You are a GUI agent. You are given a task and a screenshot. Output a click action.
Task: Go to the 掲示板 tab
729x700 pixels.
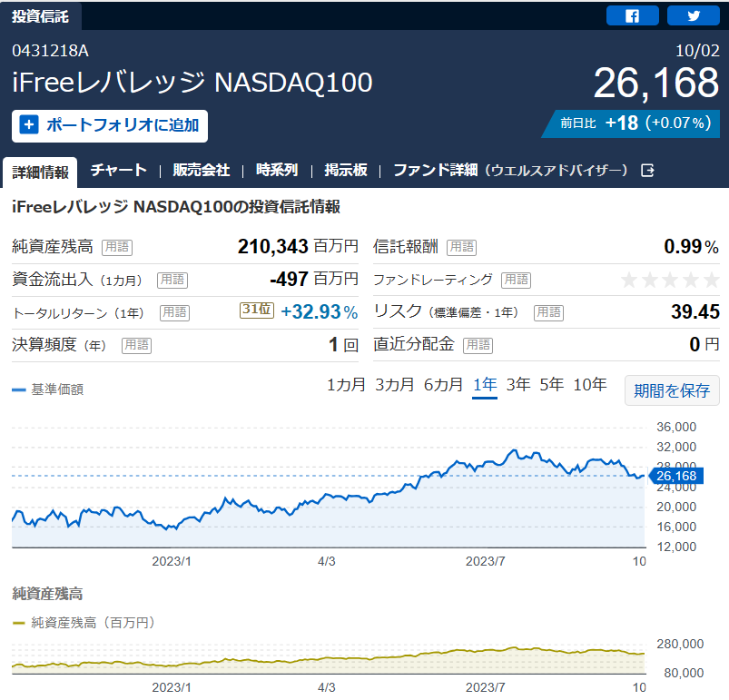click(x=346, y=170)
